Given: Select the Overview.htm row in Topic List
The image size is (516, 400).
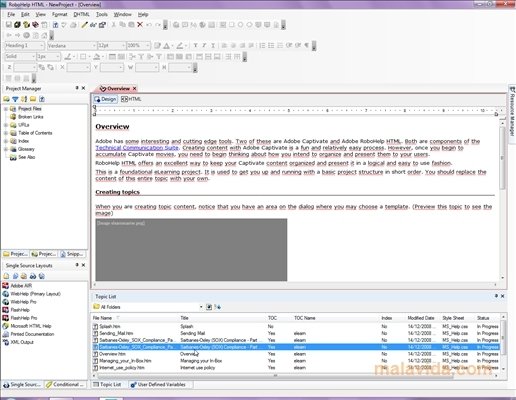Looking at the screenshot, I should [x=295, y=354].
